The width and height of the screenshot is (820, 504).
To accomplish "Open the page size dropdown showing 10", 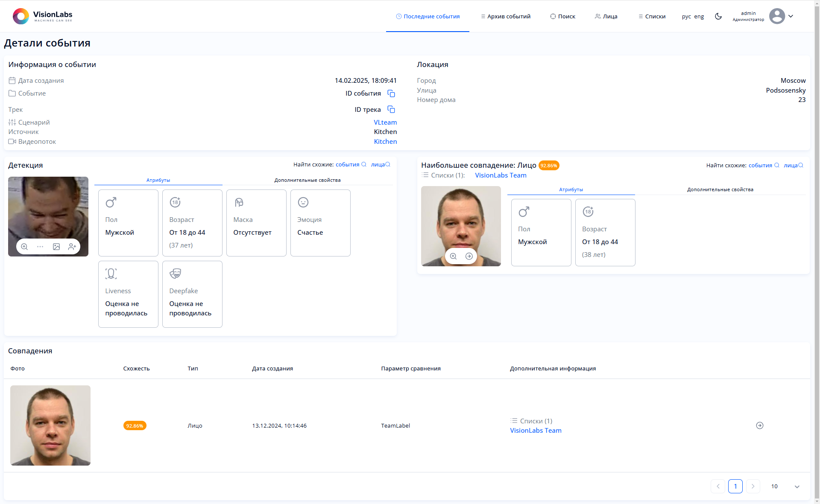I will click(785, 487).
